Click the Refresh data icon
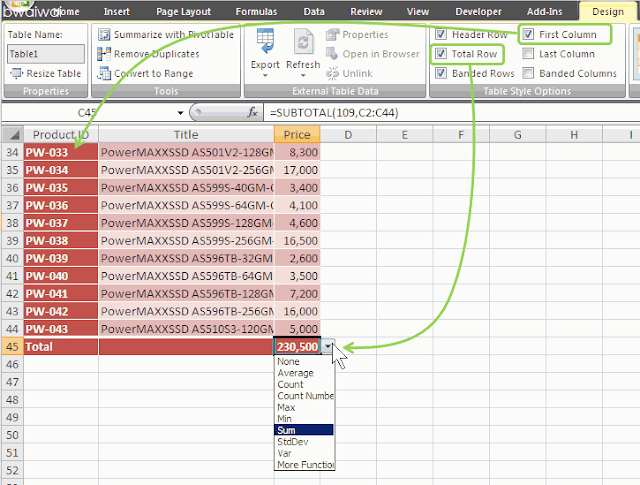This screenshot has height=485, width=640. tap(303, 43)
